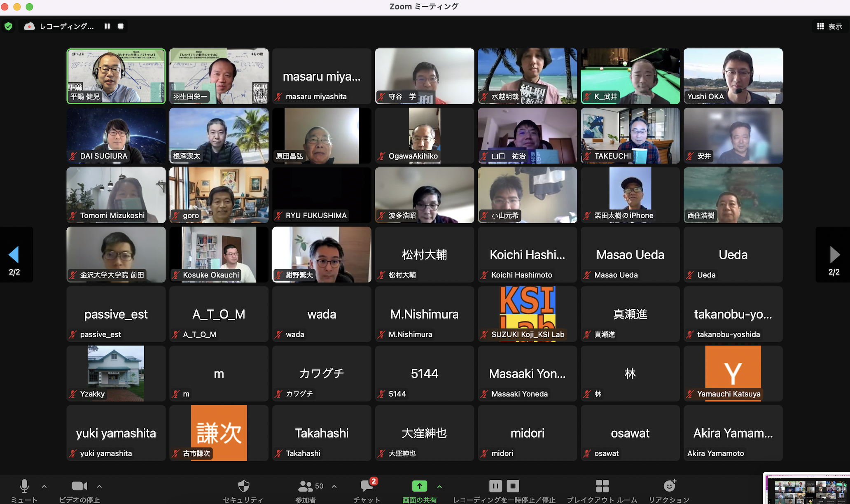This screenshot has width=850, height=504.
Task: Open the Participants panel
Action: (306, 486)
